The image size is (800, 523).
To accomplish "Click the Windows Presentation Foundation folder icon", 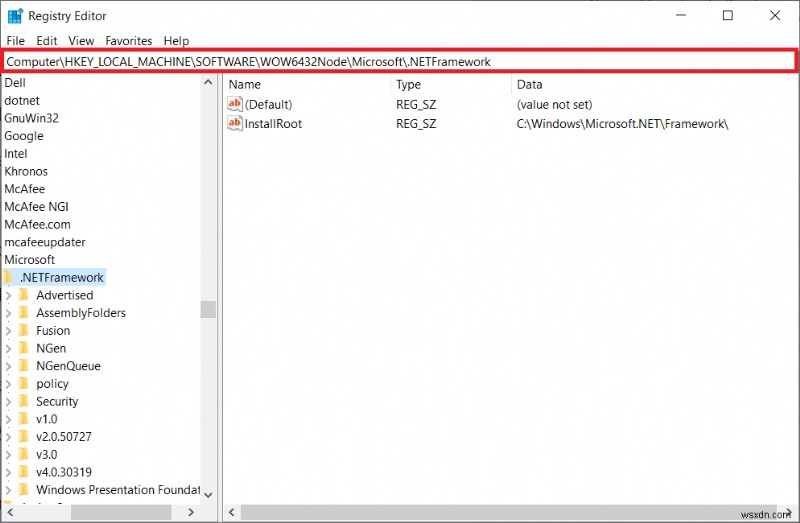I will click(23, 489).
